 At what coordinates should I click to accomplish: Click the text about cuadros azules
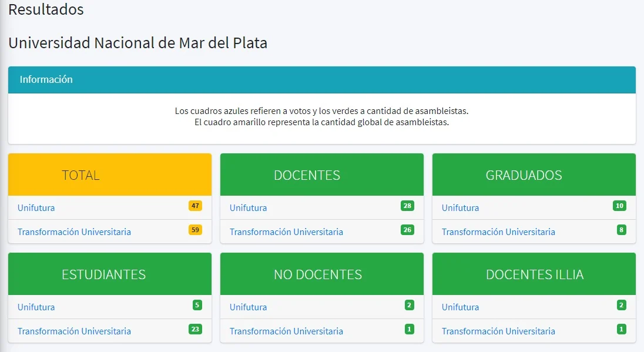pos(321,111)
